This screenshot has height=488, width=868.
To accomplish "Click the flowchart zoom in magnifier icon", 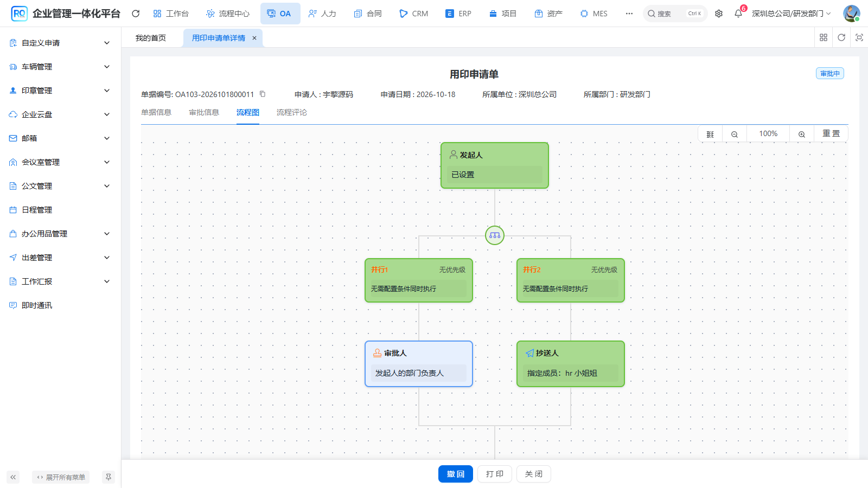I will click(802, 134).
